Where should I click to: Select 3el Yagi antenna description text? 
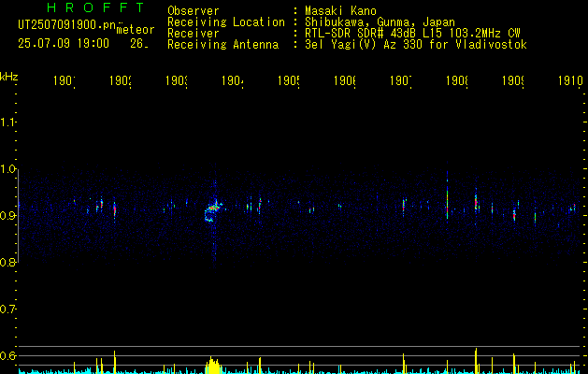[x=416, y=45]
